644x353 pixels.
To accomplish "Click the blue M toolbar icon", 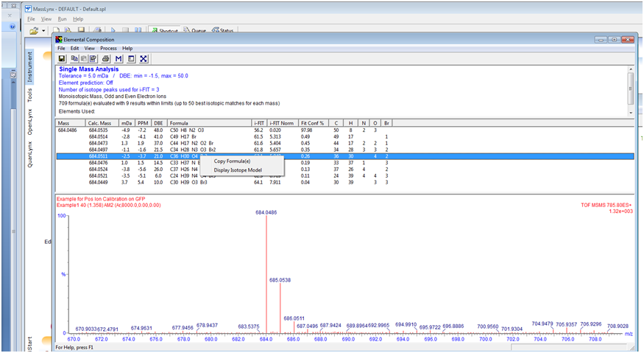I will 118,59.
